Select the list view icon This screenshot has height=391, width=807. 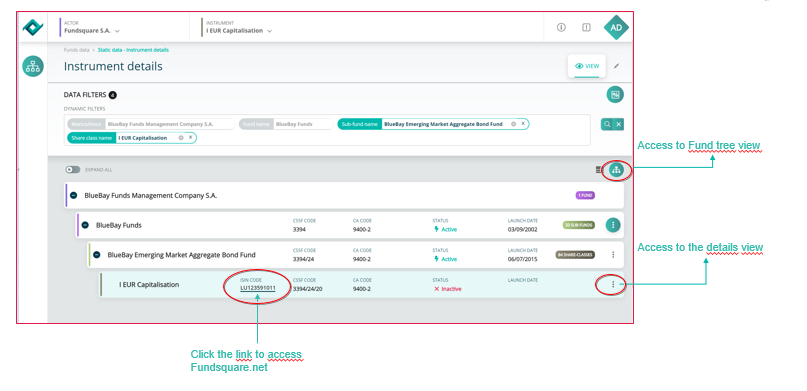tap(599, 170)
